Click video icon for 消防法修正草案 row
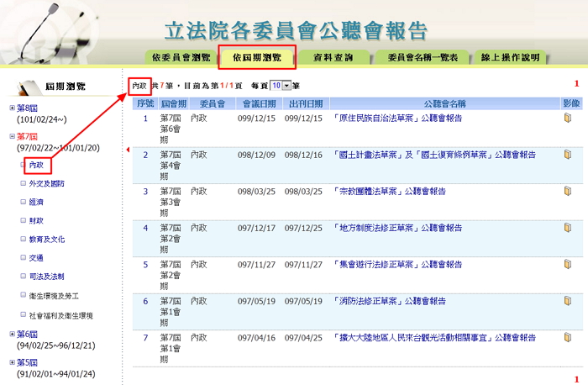 [568, 300]
